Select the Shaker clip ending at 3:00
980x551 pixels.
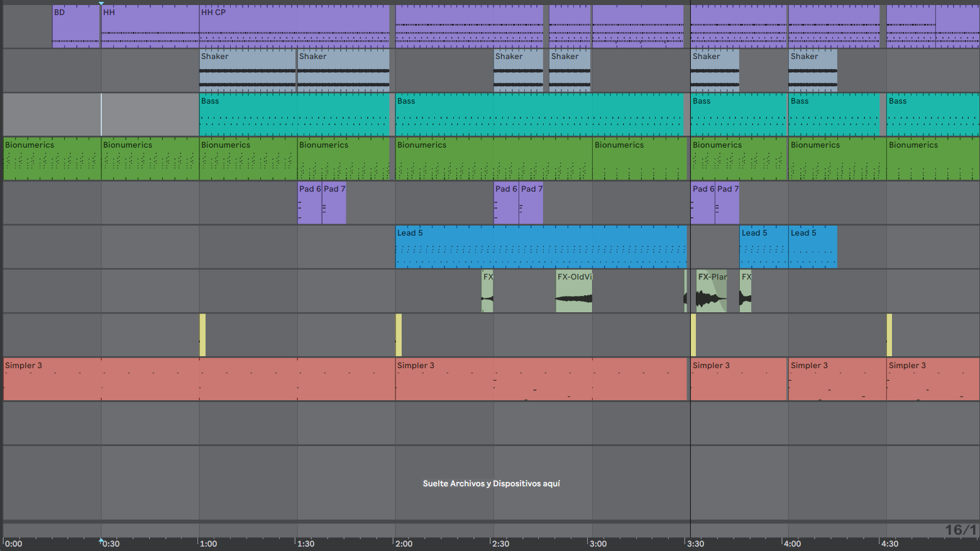[570, 71]
